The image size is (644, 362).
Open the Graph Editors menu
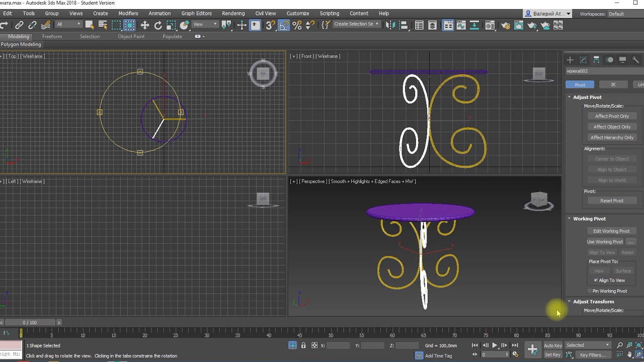(197, 14)
